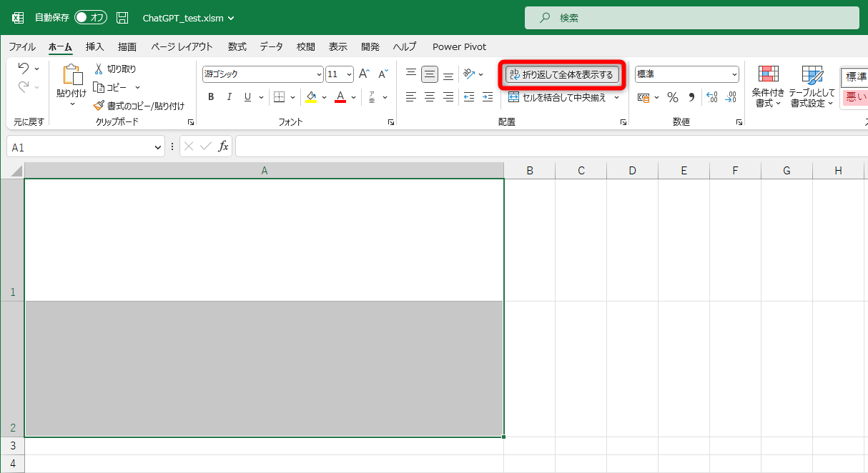This screenshot has width=868, height=473.
Task: Click inside the Name Box showing A1
Action: pyautogui.click(x=79, y=146)
